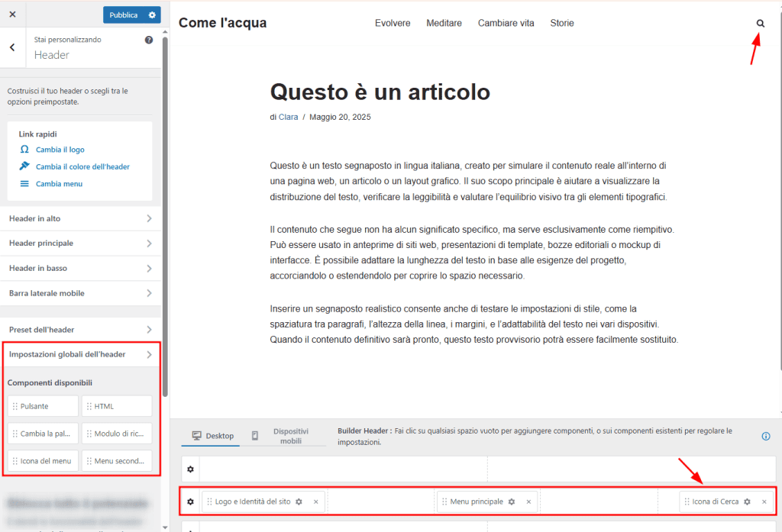Go back using the left chevron arrow

point(12,47)
